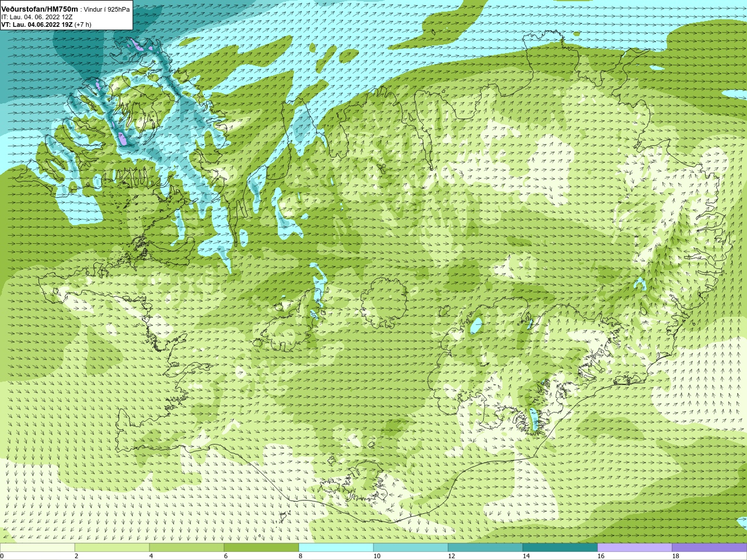The height and width of the screenshot is (560, 747).
Task: Click the legend scale value '10'
Action: click(376, 556)
